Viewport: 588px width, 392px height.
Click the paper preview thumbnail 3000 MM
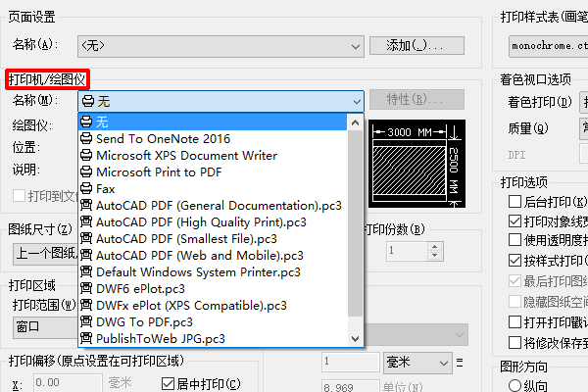(416, 164)
